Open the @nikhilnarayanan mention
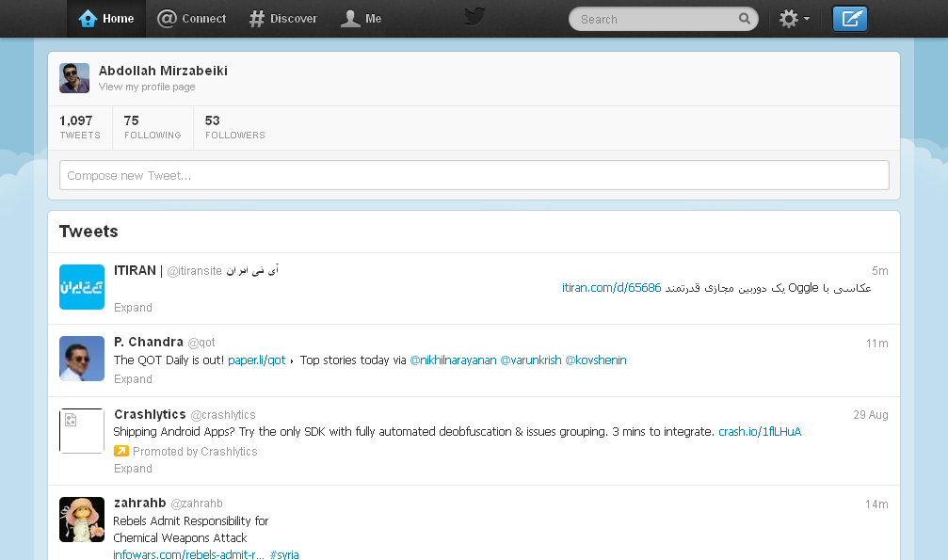948x560 pixels. 453,360
